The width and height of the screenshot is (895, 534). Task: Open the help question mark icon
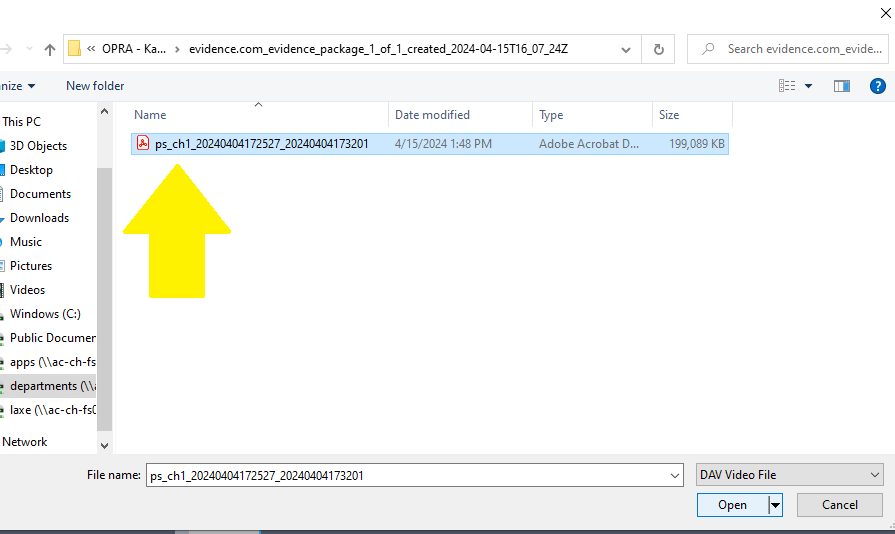[877, 86]
